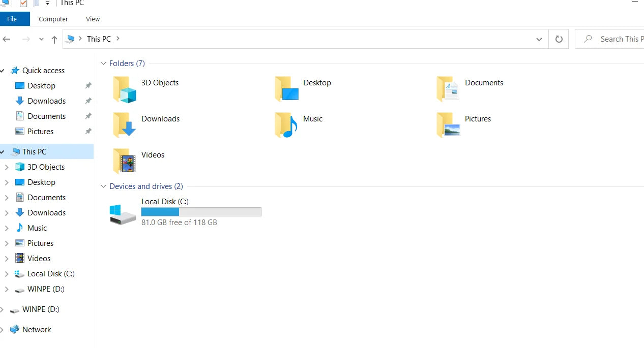Go up one level with up arrow

54,39
